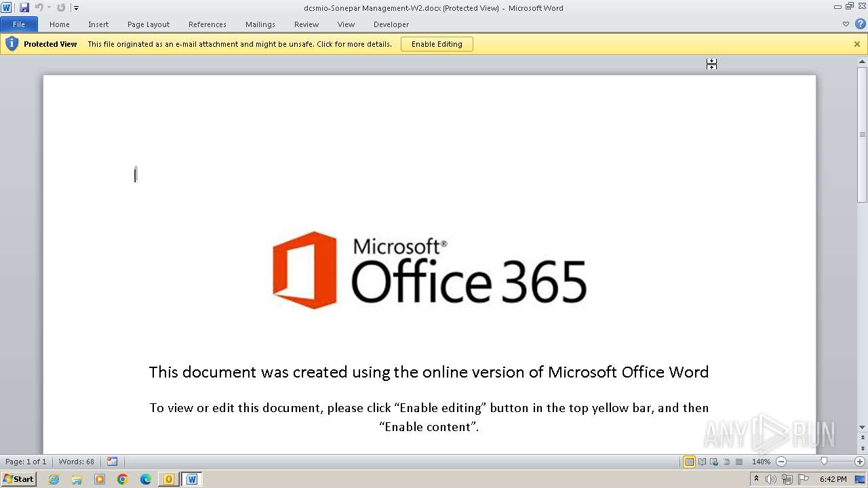
Task: Click the 'Enable editing' instruction paragraph
Action: 429,417
